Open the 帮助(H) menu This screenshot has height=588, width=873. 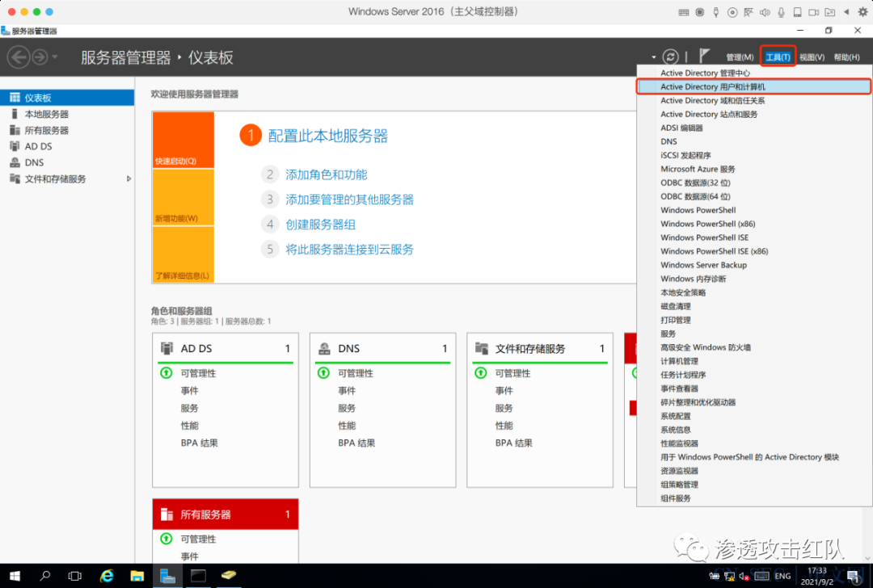tap(846, 57)
